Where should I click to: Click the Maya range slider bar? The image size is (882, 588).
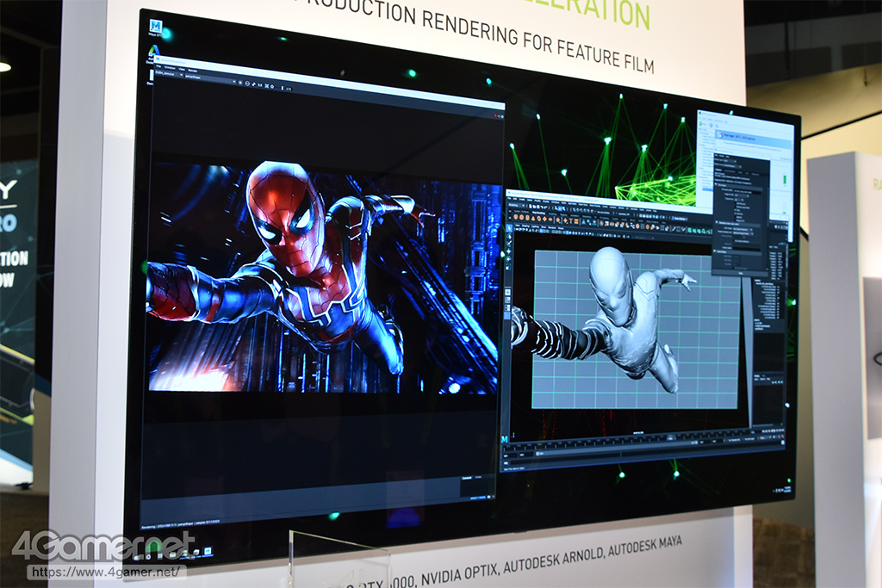[617, 448]
